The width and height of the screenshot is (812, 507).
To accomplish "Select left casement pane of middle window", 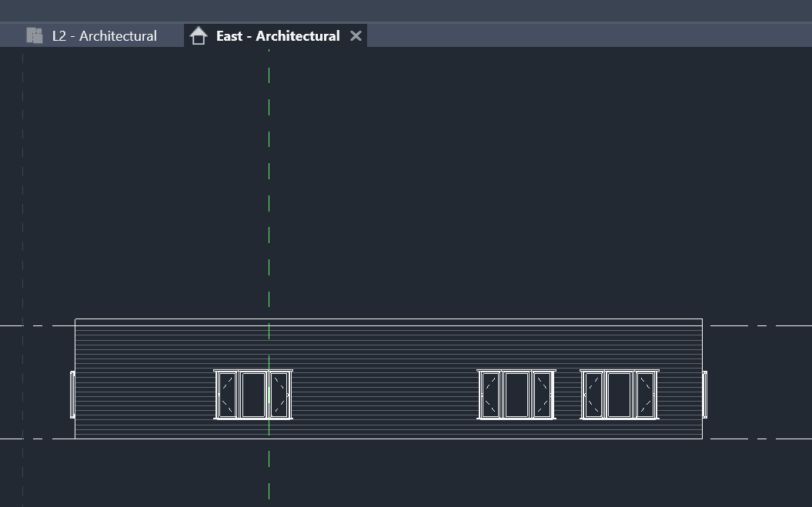I will 490,395.
